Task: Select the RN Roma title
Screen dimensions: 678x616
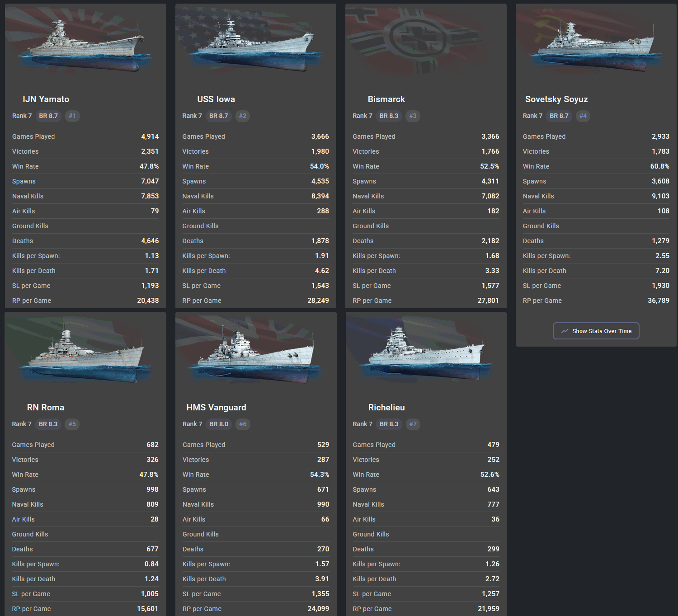Action: [46, 407]
